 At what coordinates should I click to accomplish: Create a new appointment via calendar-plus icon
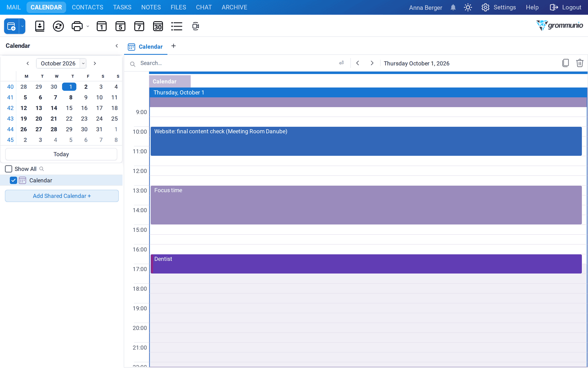[11, 26]
